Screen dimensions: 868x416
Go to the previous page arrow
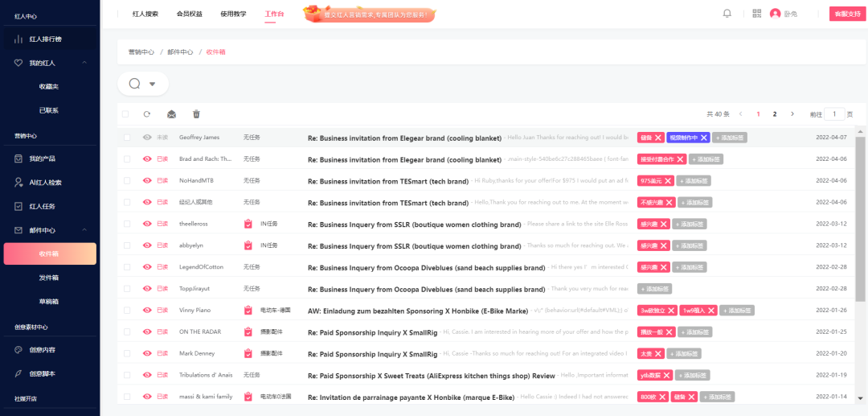pos(741,114)
